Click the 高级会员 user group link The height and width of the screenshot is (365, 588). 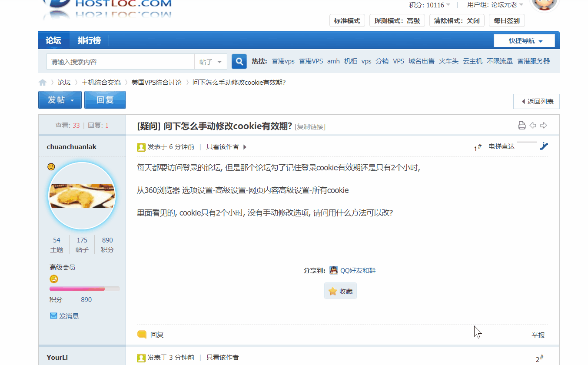pos(63,267)
